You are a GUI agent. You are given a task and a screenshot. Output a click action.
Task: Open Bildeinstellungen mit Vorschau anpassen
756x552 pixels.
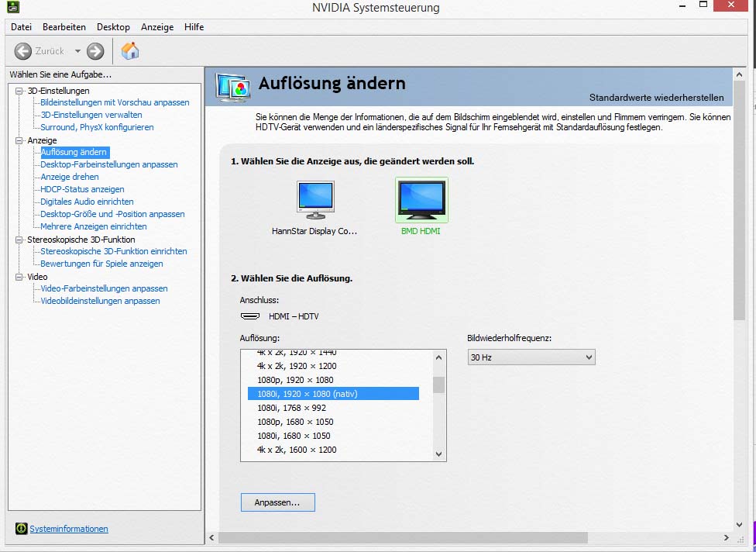tap(115, 102)
